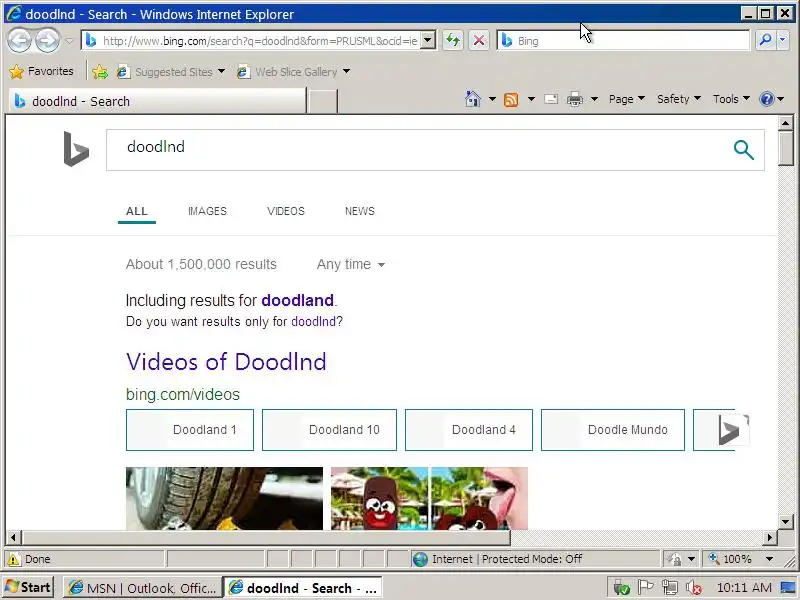Add to Favorites Bar star-arrow icon
The width and height of the screenshot is (800, 600).
coord(100,72)
